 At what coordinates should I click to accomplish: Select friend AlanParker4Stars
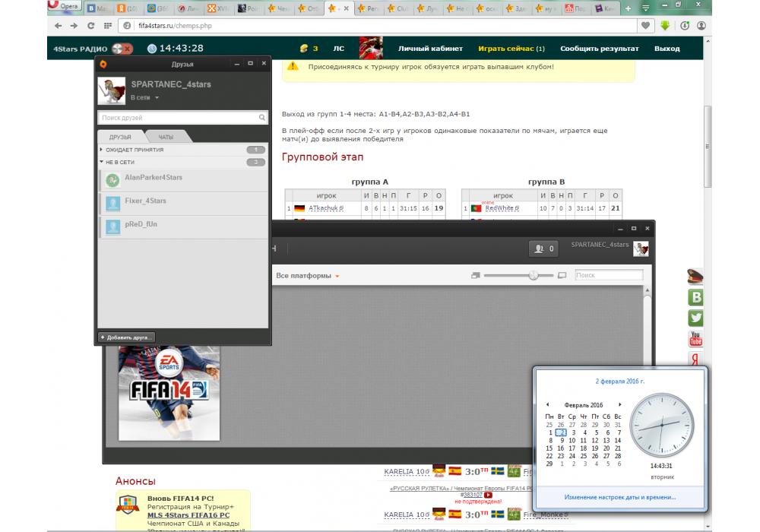click(184, 180)
